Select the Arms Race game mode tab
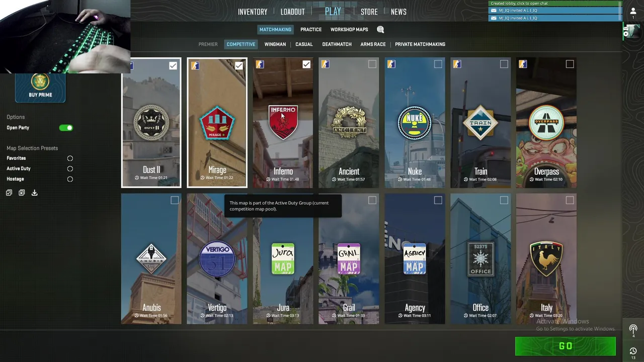 point(373,44)
